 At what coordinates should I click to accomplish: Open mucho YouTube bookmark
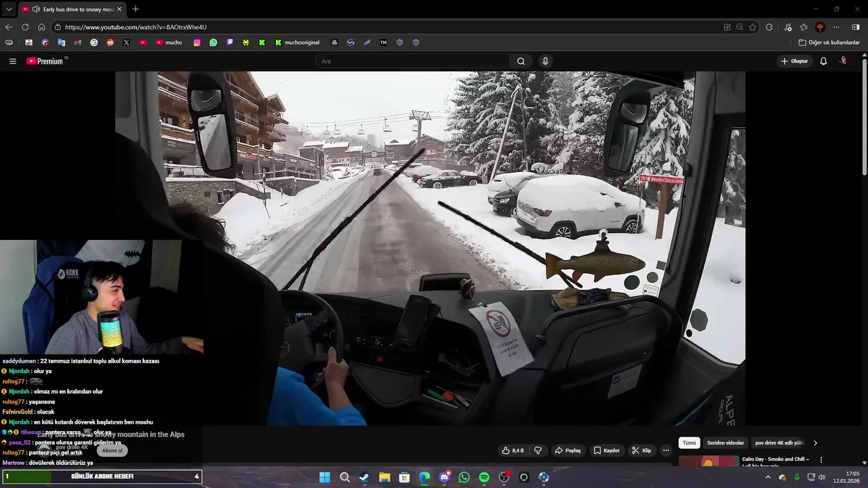[x=169, y=42]
